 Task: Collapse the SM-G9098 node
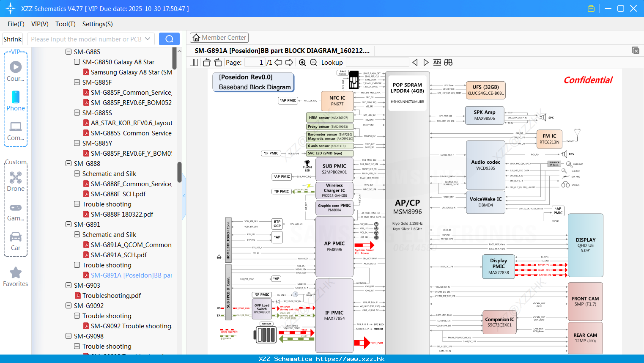[69, 336]
